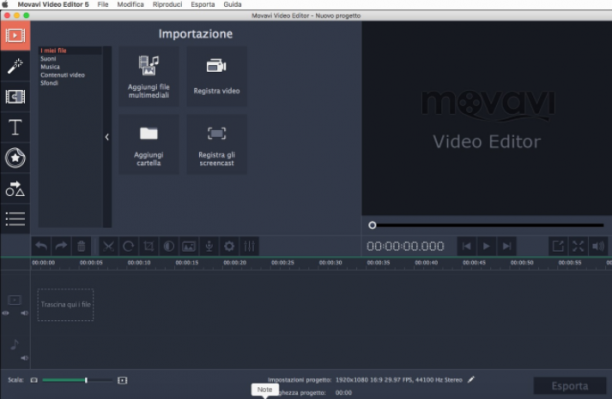Open the Filters magic wand tab

(15, 66)
